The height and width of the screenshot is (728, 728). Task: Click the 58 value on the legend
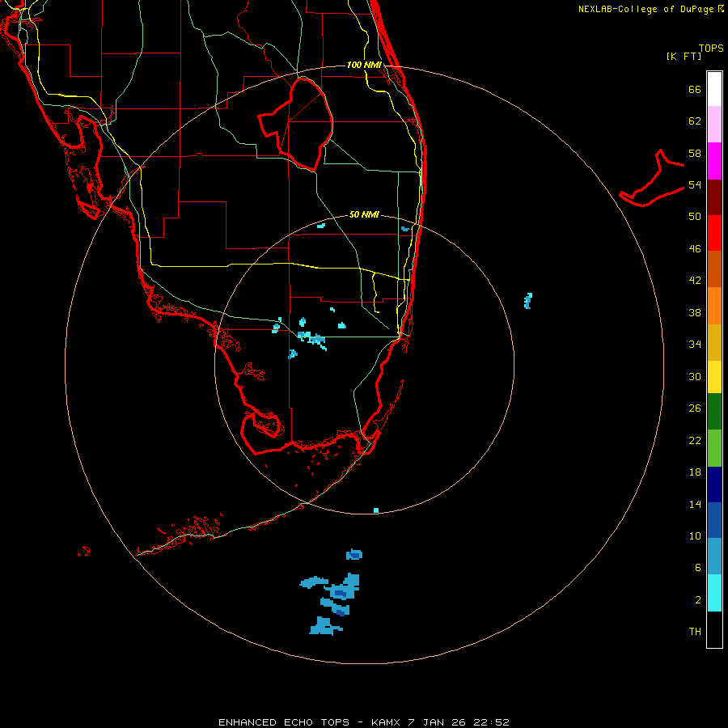pyautogui.click(x=695, y=153)
